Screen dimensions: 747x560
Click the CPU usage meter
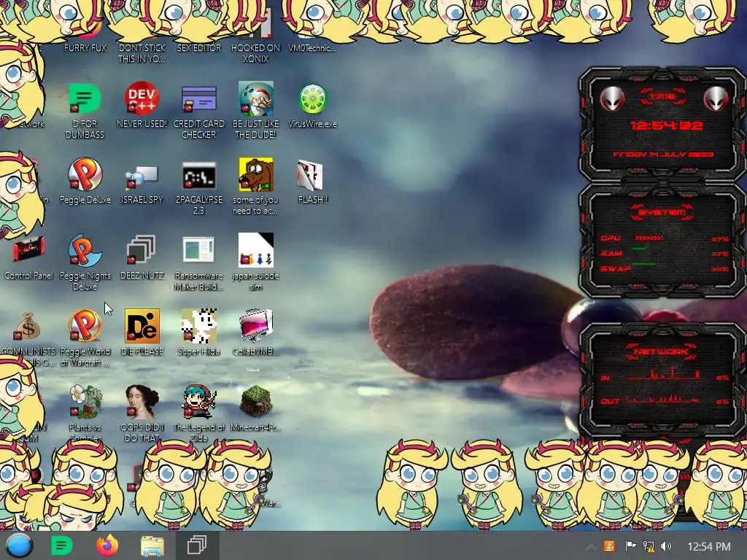[649, 238]
